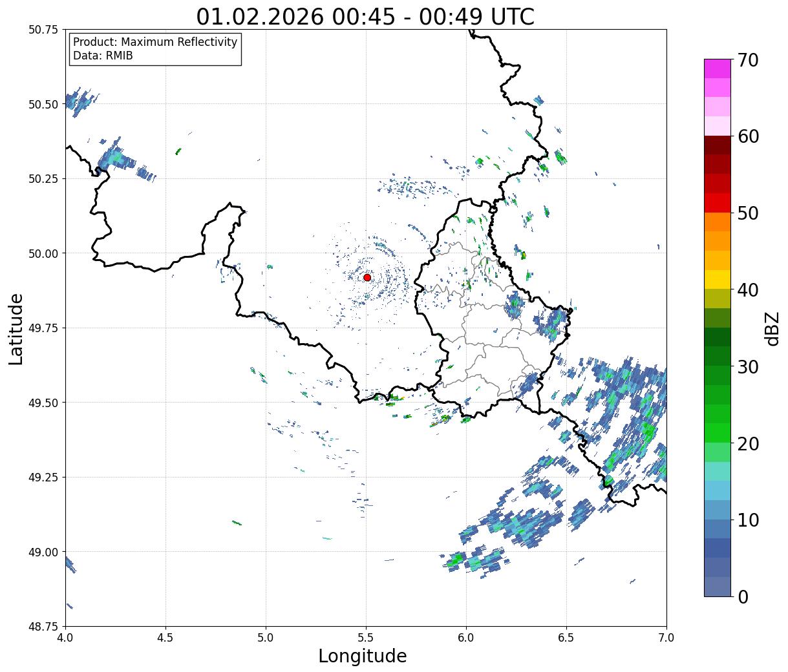This screenshot has height=672, width=788.
Task: Click the orange swatch just below 50 dBZ
Action: (718, 222)
